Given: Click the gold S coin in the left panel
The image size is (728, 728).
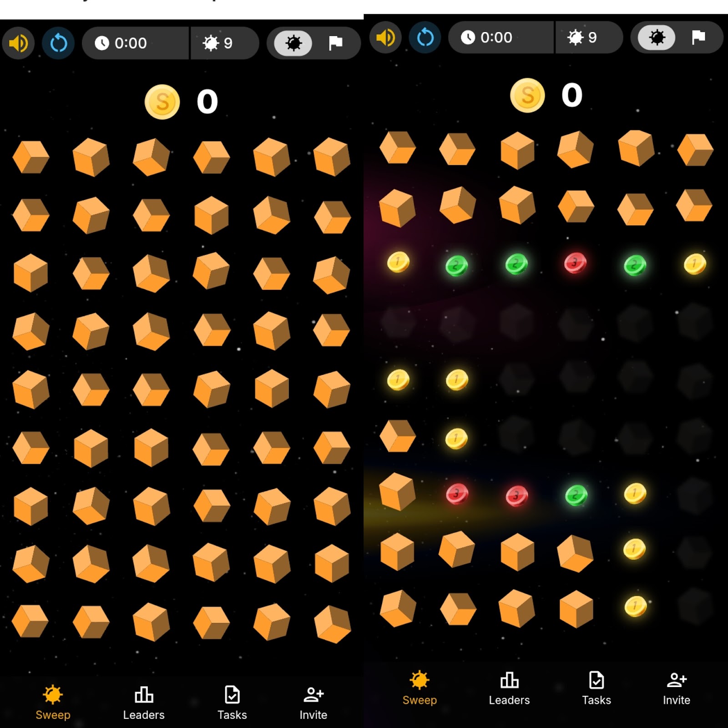Looking at the screenshot, I should coord(162,101).
